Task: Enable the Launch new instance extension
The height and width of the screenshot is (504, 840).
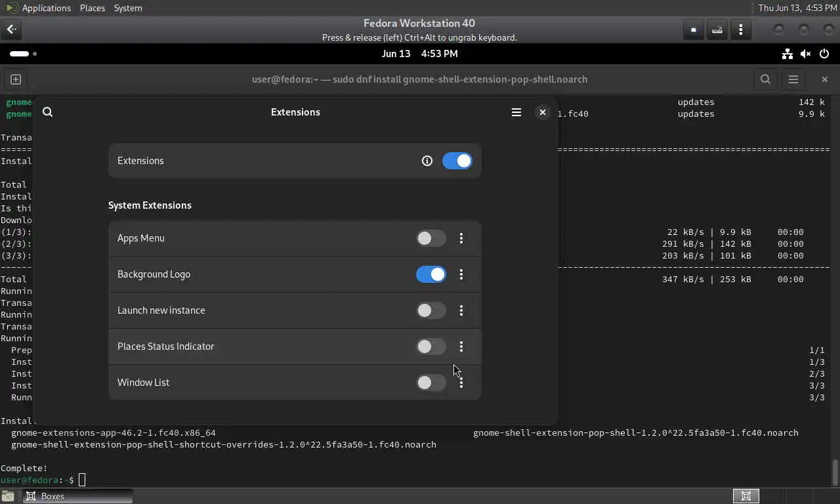Action: [431, 310]
